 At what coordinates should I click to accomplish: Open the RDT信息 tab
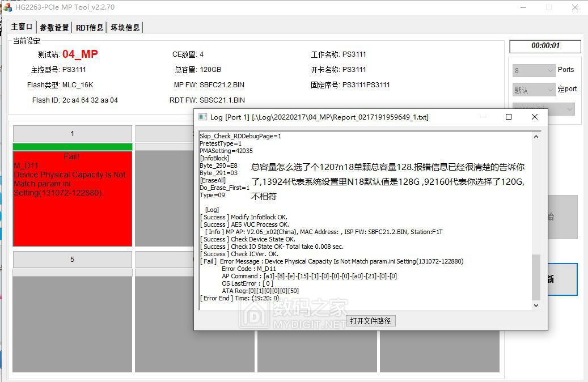point(89,27)
